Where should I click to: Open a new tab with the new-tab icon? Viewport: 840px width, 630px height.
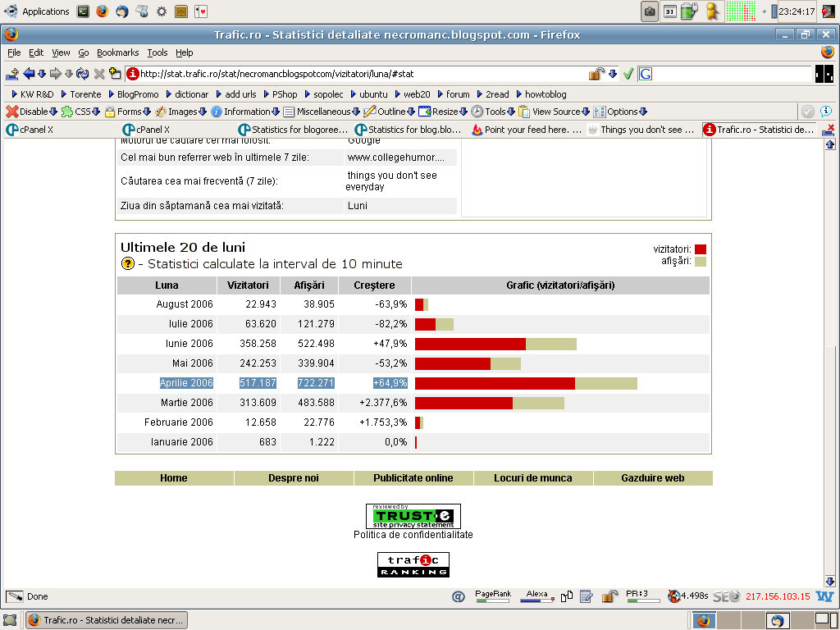click(x=115, y=73)
